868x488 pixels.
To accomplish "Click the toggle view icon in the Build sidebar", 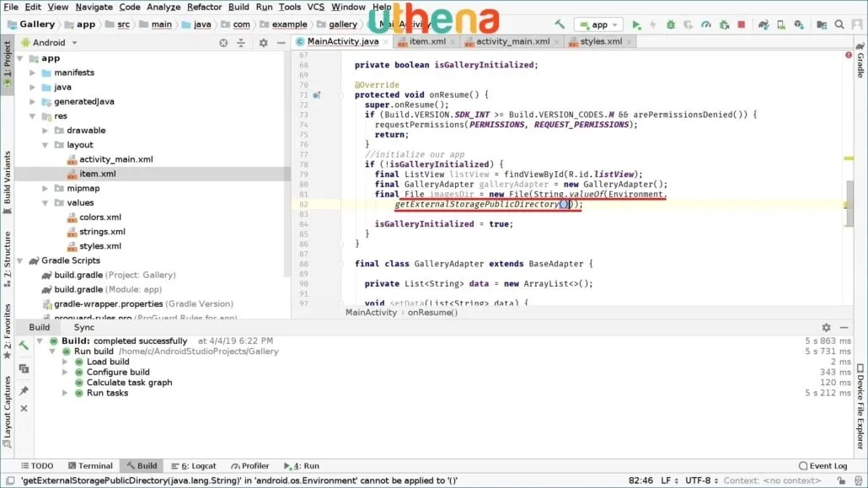I will coord(24,368).
